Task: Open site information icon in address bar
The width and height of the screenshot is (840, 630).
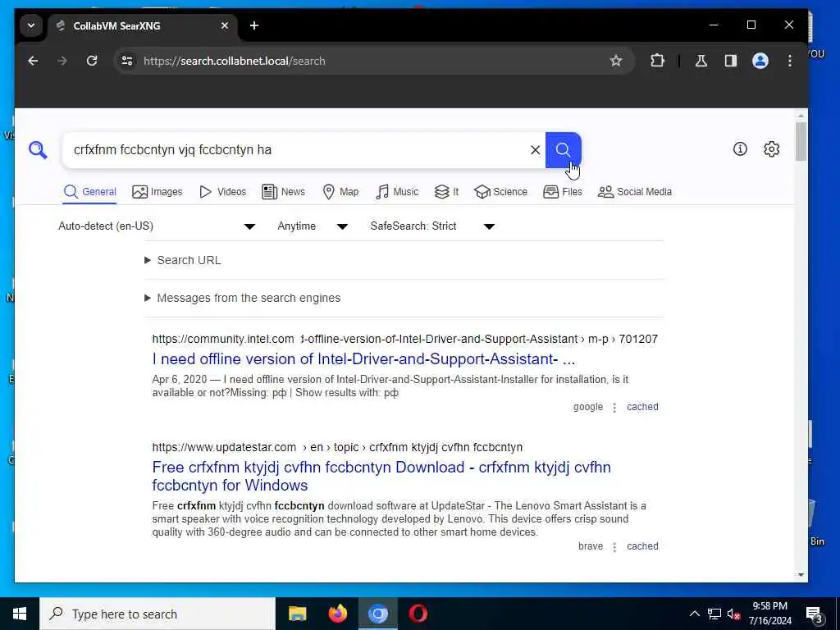Action: click(x=127, y=61)
